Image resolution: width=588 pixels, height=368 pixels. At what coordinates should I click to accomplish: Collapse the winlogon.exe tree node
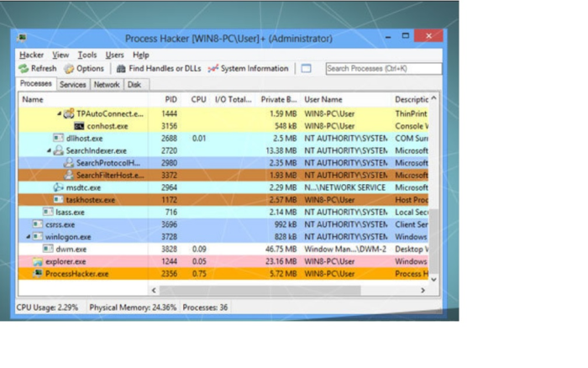point(28,237)
